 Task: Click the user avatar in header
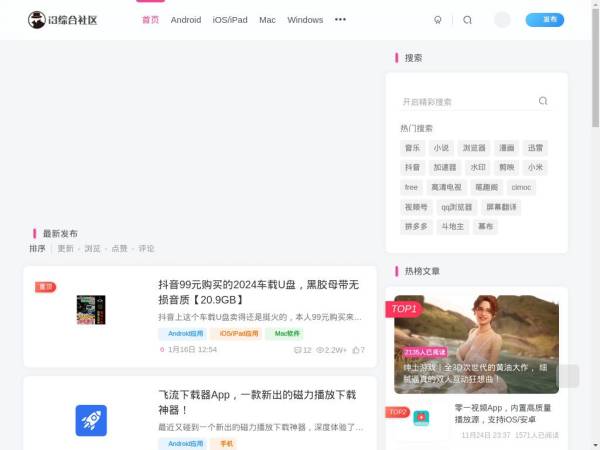(x=502, y=20)
